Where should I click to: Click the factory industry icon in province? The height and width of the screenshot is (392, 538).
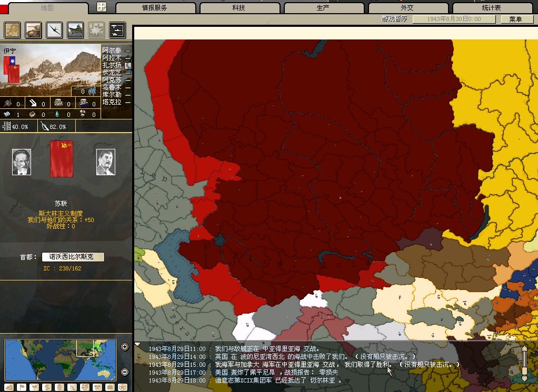(8, 103)
